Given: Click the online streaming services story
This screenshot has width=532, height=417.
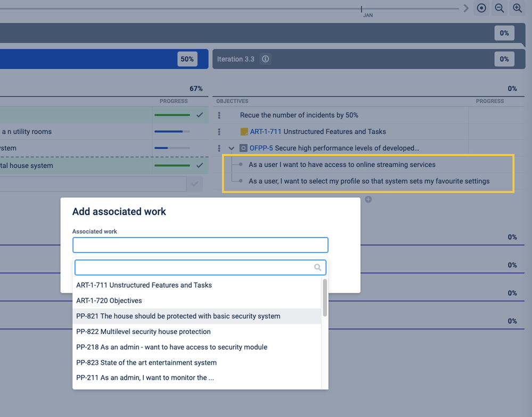Looking at the screenshot, I should pyautogui.click(x=342, y=165).
